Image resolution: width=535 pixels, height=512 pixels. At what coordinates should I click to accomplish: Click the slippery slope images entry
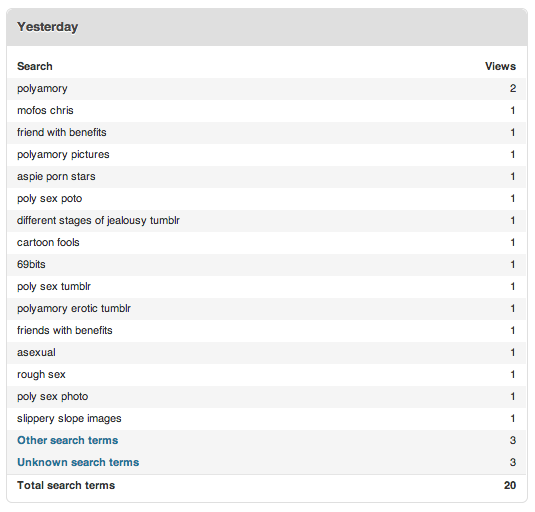[69, 419]
